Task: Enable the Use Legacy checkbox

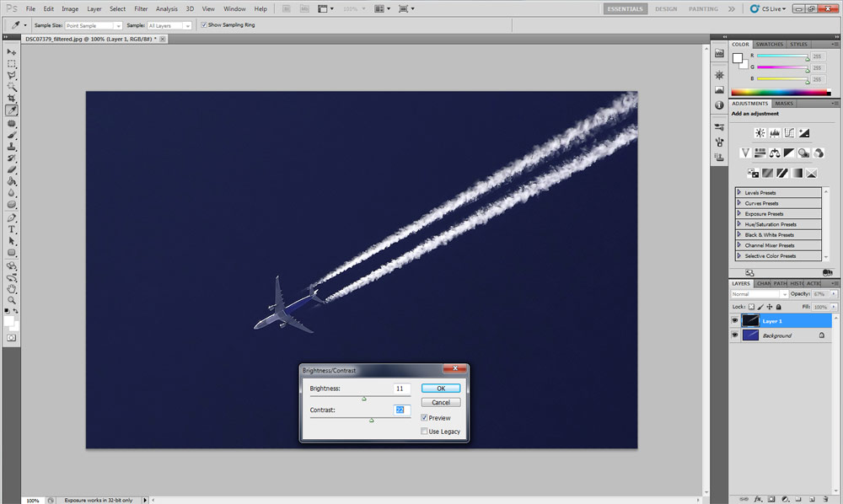Action: pos(424,431)
